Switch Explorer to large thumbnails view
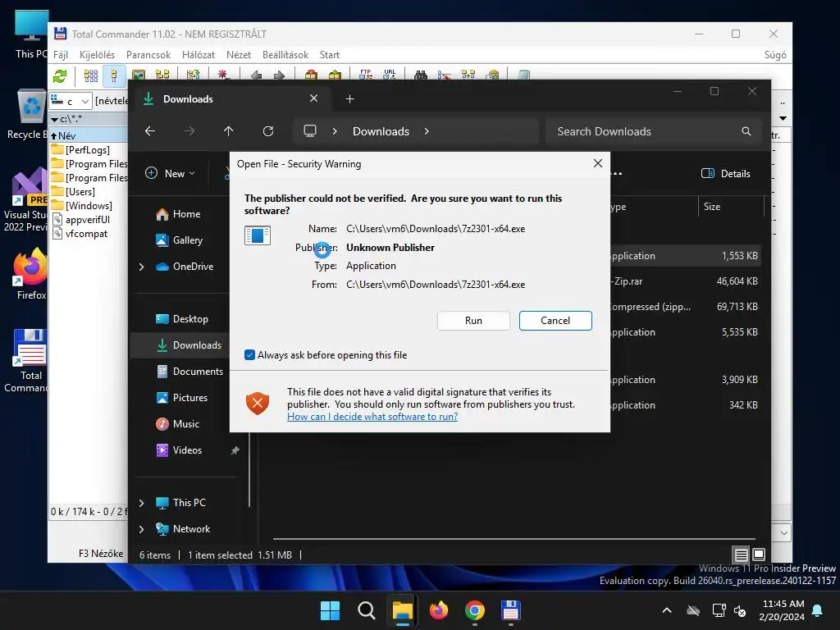Image resolution: width=840 pixels, height=630 pixels. tap(759, 555)
